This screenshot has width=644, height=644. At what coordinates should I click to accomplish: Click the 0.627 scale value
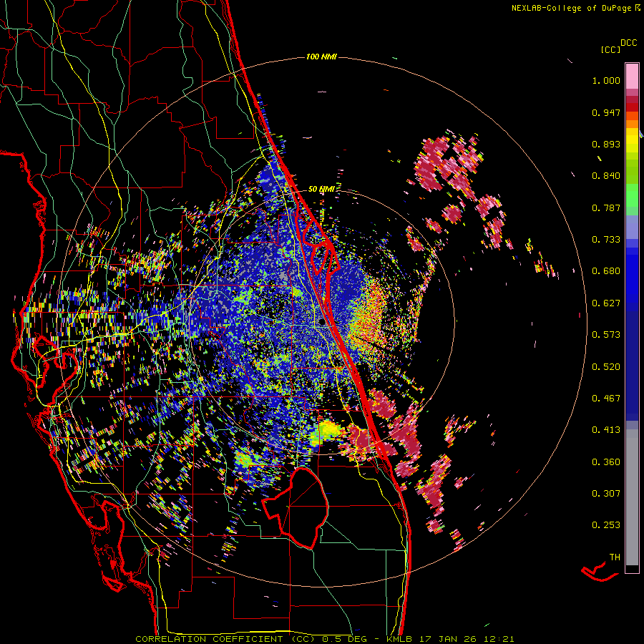[606, 303]
